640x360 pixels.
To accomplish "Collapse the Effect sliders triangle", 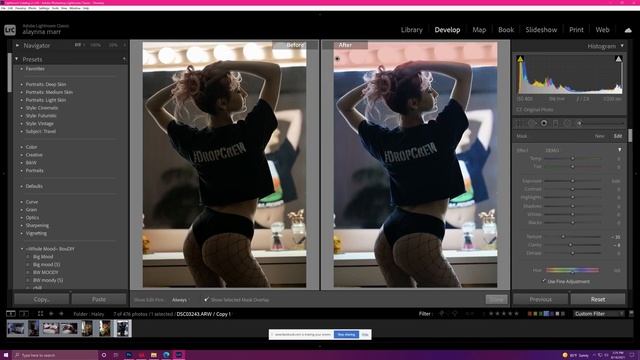I will pyautogui.click(x=620, y=150).
